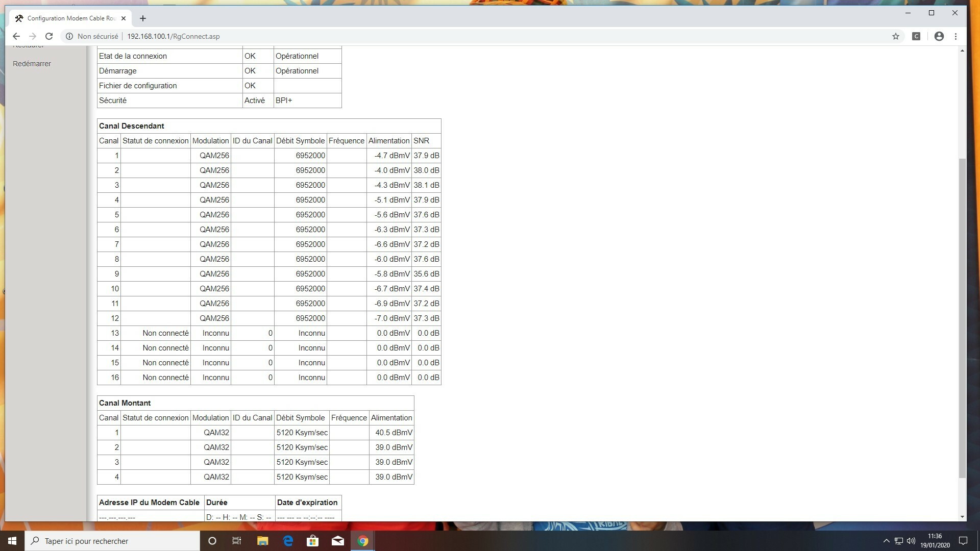Click QAM32 in upstream channel 4 row
Image resolution: width=980 pixels, height=551 pixels.
(216, 477)
